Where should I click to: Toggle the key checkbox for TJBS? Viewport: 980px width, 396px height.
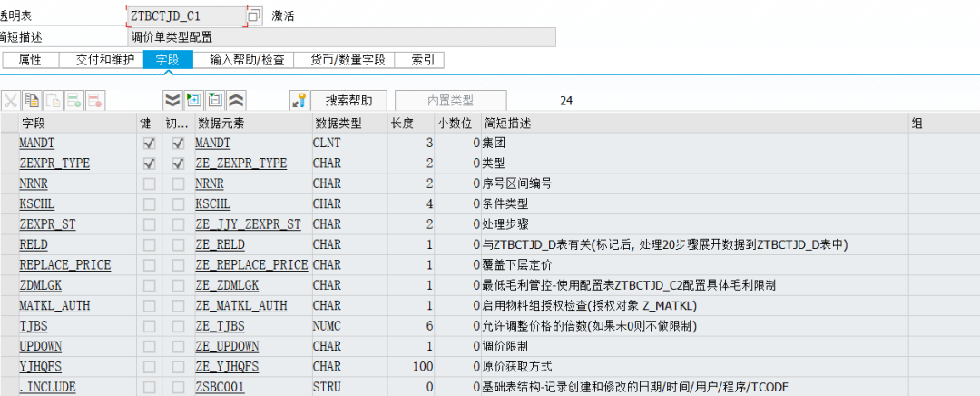tap(150, 326)
